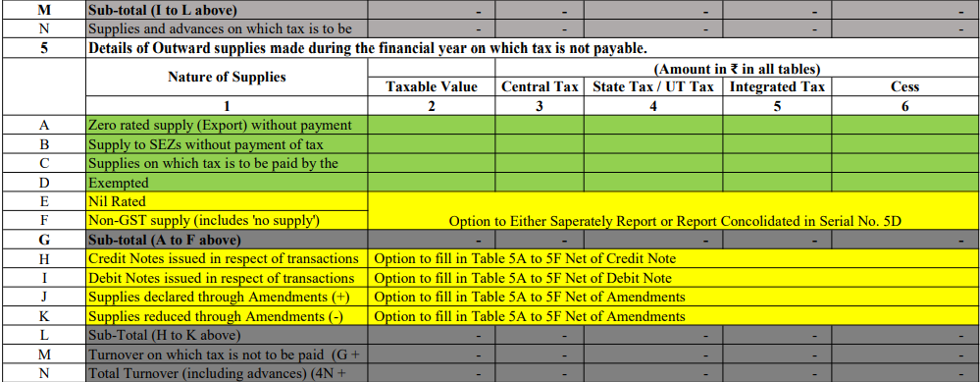
Task: Click Taxable Value input cell for Zero rated supply
Action: (x=432, y=125)
